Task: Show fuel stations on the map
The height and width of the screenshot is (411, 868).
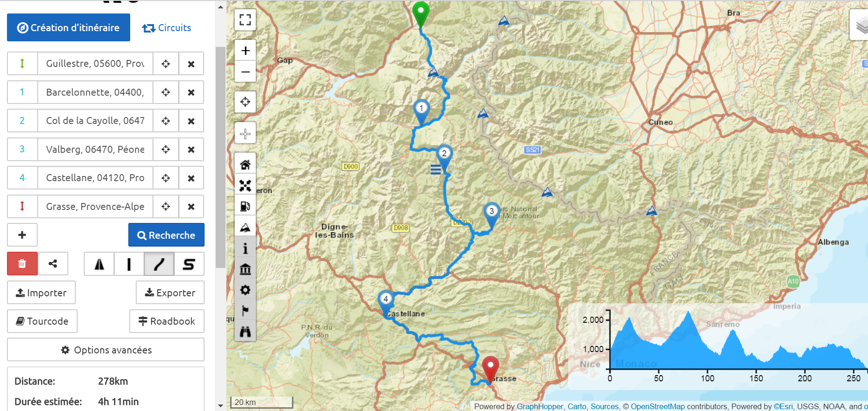Action: [245, 206]
